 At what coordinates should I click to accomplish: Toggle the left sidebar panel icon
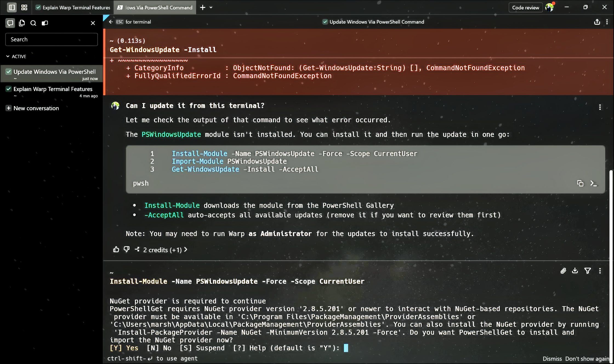click(12, 7)
